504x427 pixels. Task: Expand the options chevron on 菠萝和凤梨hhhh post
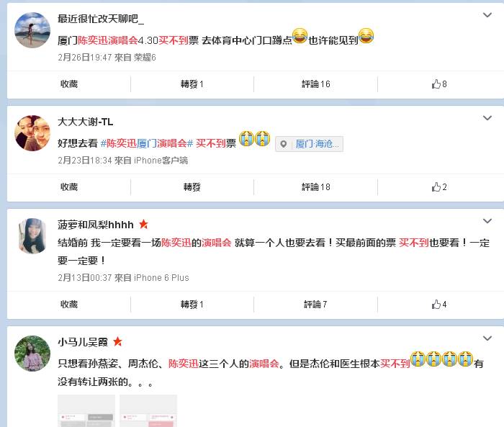(x=487, y=221)
